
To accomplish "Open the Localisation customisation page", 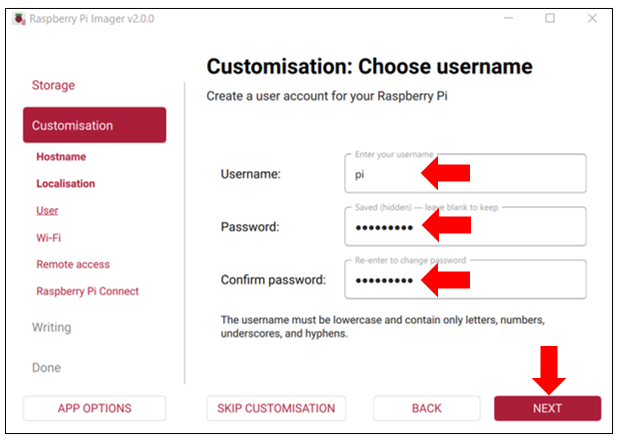I will pos(65,184).
